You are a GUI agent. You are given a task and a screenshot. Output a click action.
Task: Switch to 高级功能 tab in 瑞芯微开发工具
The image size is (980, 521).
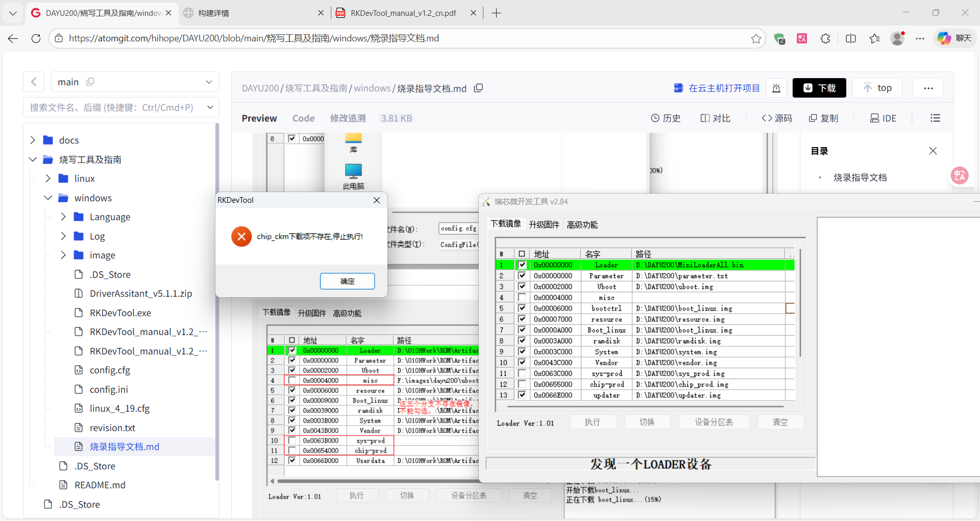582,224
